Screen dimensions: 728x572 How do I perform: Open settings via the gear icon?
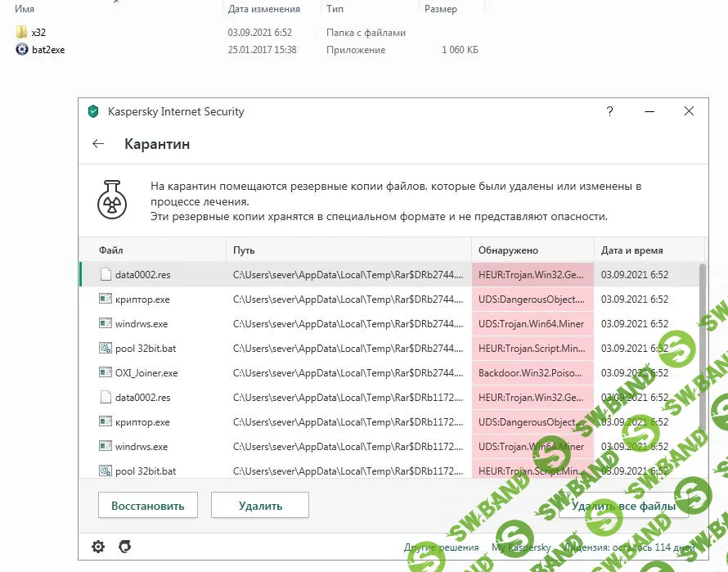click(98, 547)
